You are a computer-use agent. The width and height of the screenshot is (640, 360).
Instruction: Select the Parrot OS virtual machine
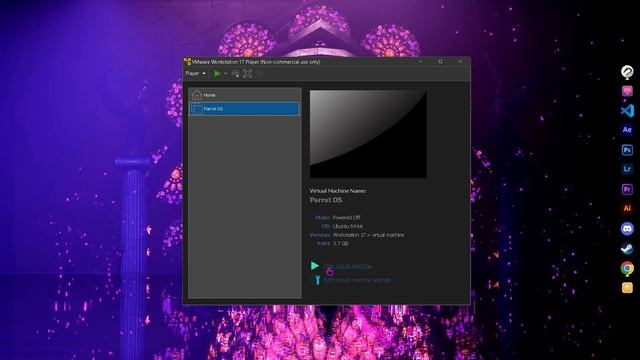pos(244,109)
